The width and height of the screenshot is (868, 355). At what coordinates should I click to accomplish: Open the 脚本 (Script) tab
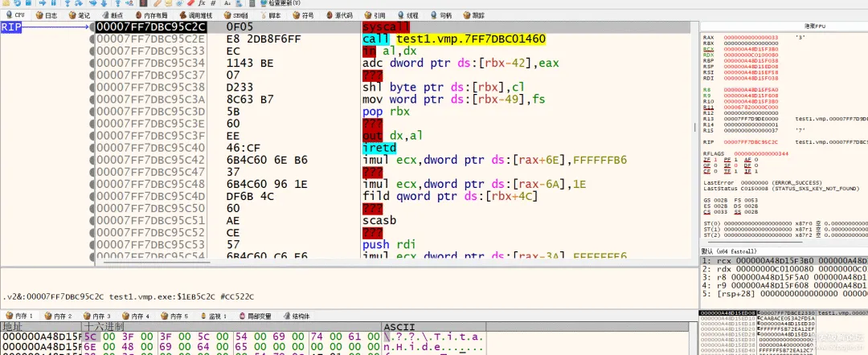pos(269,15)
